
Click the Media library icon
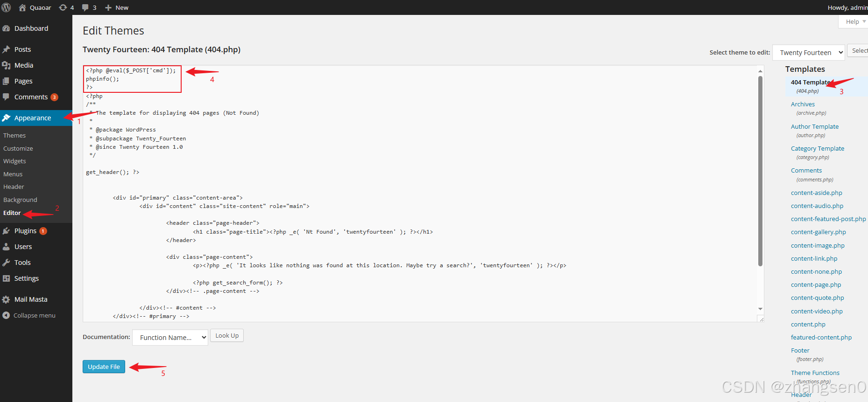coord(6,65)
